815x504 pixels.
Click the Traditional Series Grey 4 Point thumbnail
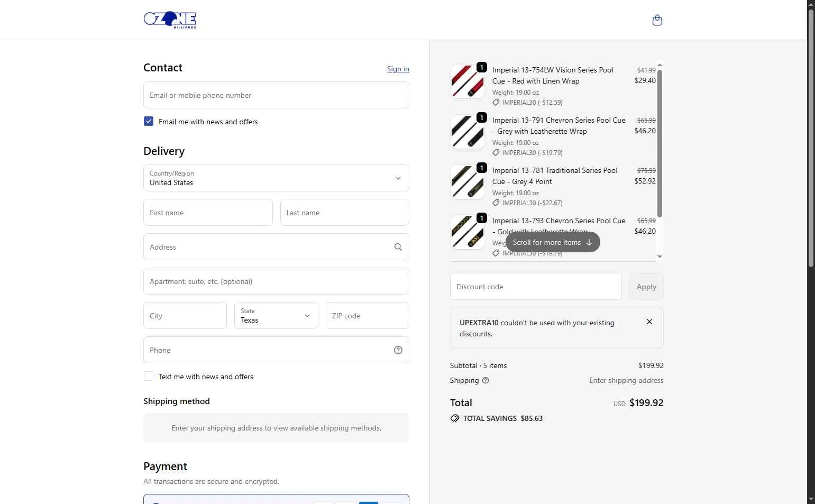[468, 182]
